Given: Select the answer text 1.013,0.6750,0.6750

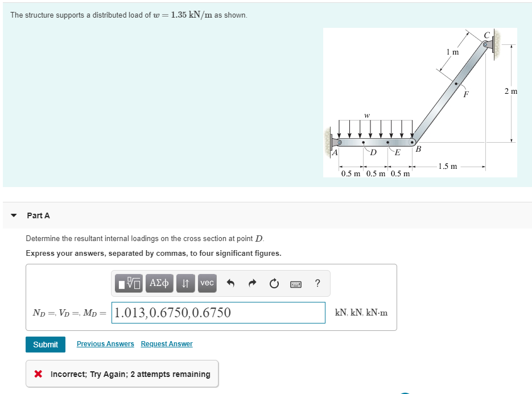Looking at the screenshot, I should (x=165, y=312).
